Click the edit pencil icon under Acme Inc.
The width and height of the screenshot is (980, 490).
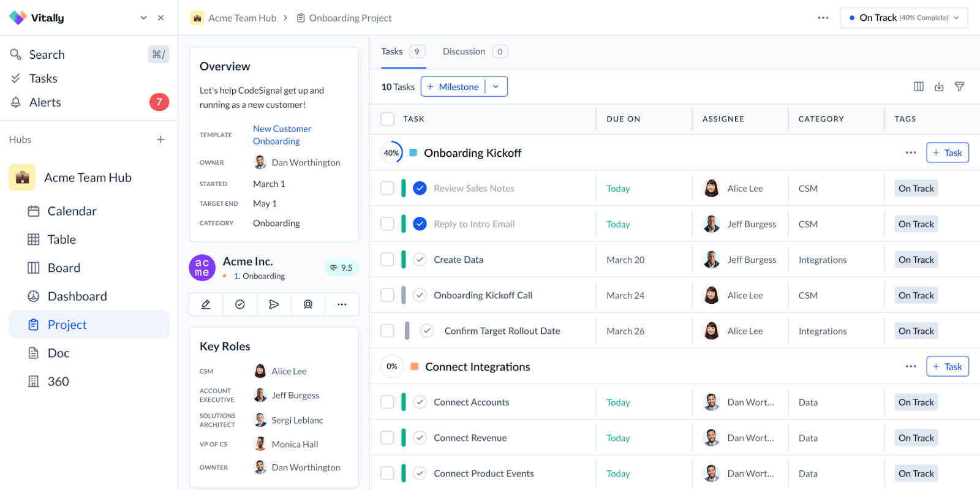pos(206,304)
